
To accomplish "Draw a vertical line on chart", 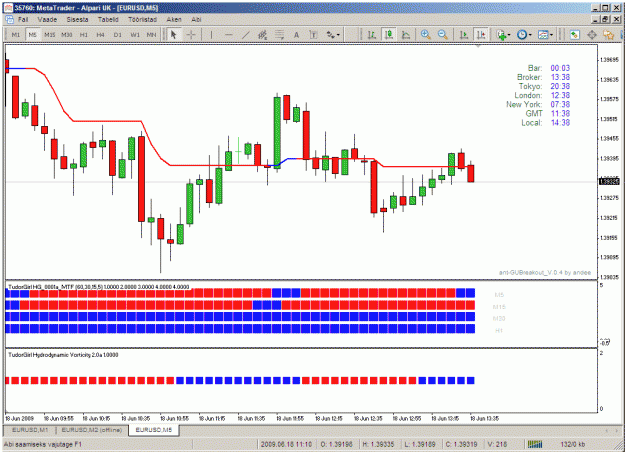I will pyautogui.click(x=211, y=35).
